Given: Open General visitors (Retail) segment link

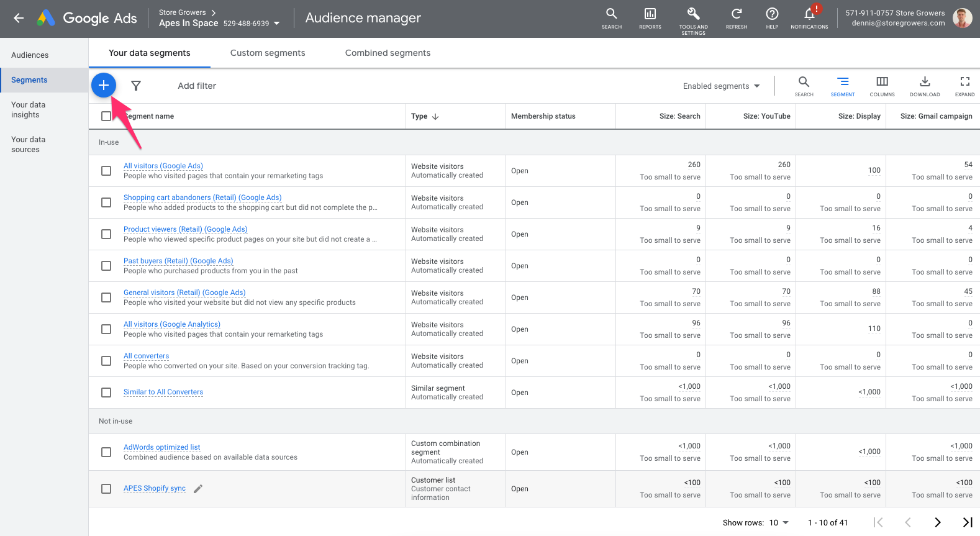Looking at the screenshot, I should [184, 293].
